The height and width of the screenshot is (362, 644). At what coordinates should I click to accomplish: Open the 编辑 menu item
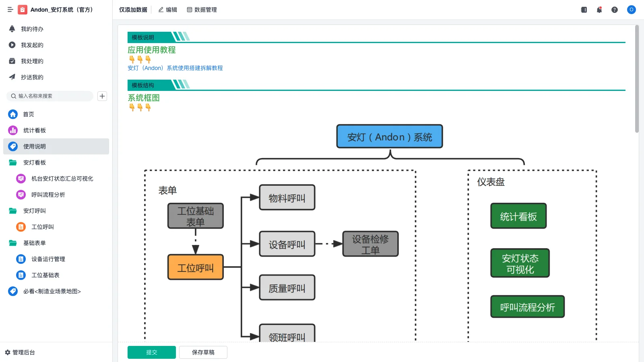click(167, 10)
